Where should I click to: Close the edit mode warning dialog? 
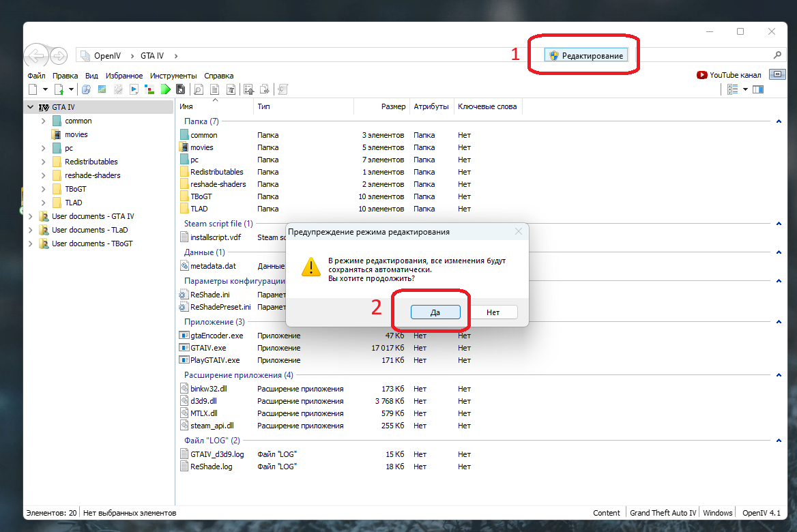(x=518, y=232)
